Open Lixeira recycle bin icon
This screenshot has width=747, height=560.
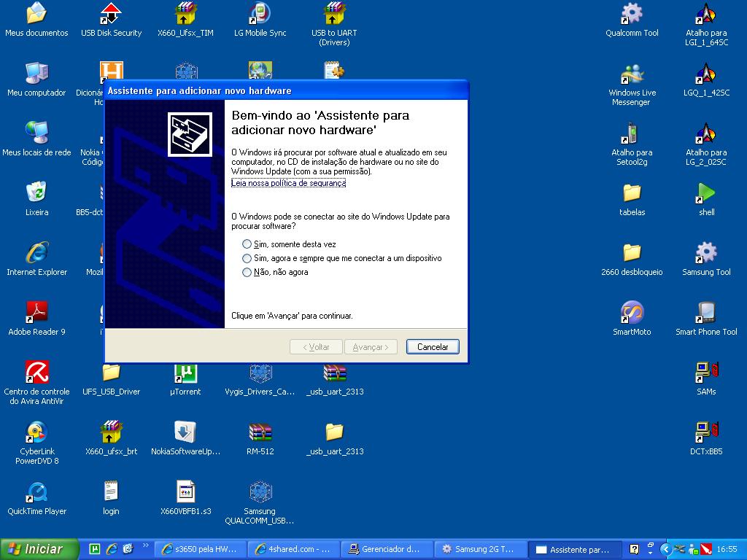click(x=36, y=199)
